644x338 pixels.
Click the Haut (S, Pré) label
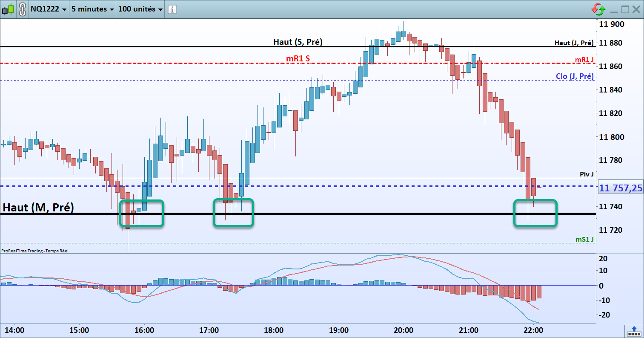pyautogui.click(x=298, y=42)
